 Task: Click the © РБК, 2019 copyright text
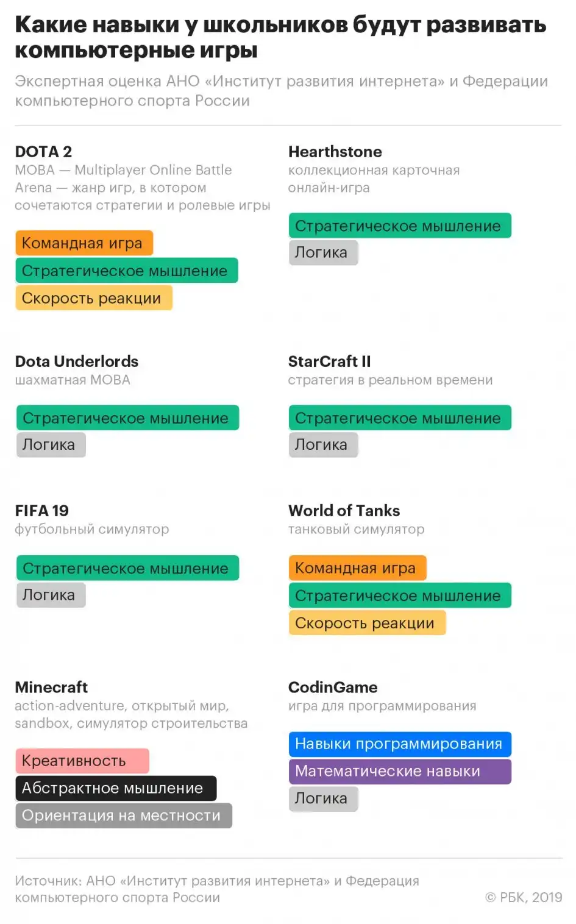point(524,897)
